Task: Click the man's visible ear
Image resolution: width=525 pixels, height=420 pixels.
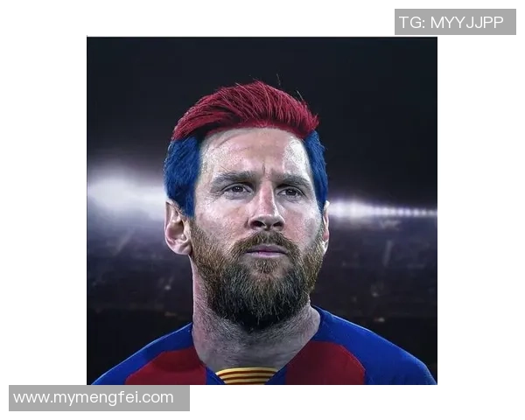Action: 177,228
